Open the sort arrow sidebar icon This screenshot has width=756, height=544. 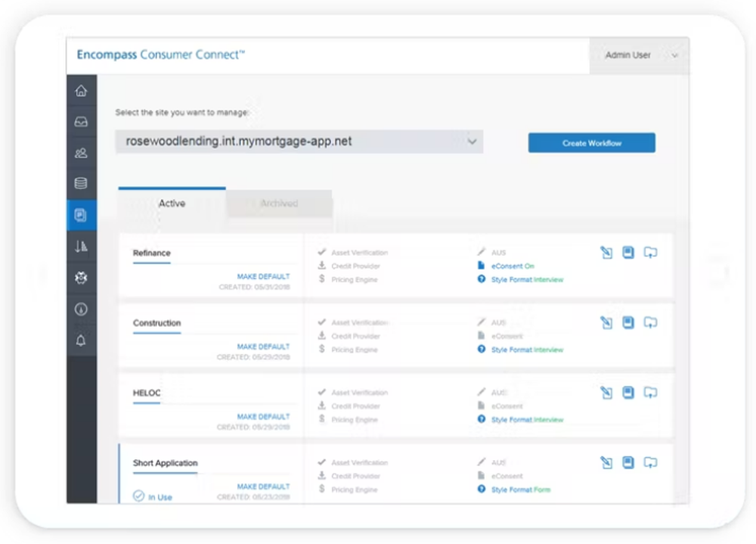[81, 246]
